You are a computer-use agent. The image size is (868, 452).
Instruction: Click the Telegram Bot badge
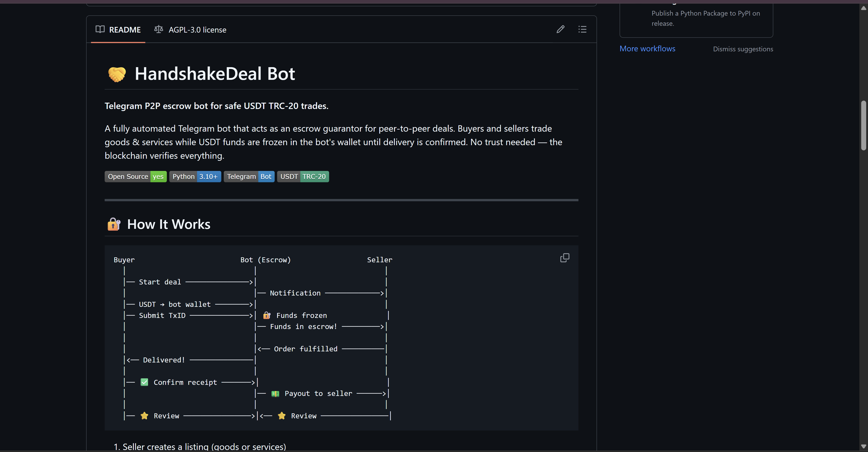point(249,176)
